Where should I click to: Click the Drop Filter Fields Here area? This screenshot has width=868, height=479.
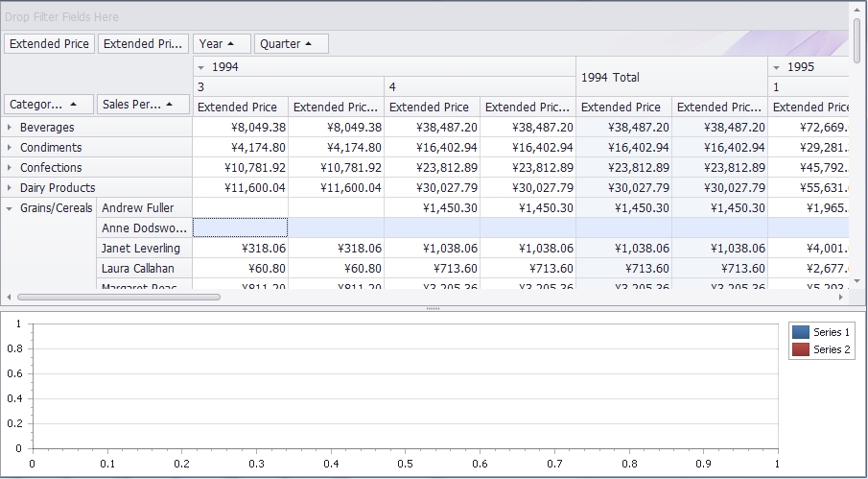click(x=424, y=16)
